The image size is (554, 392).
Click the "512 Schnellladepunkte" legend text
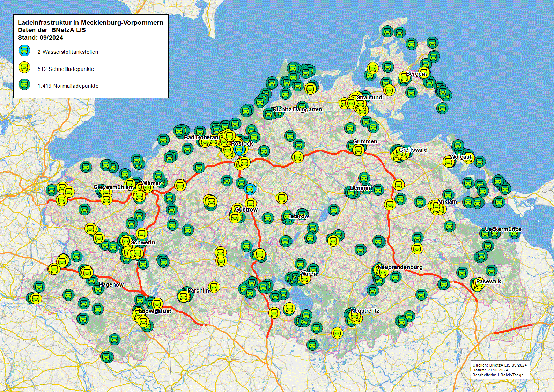pyautogui.click(x=66, y=69)
